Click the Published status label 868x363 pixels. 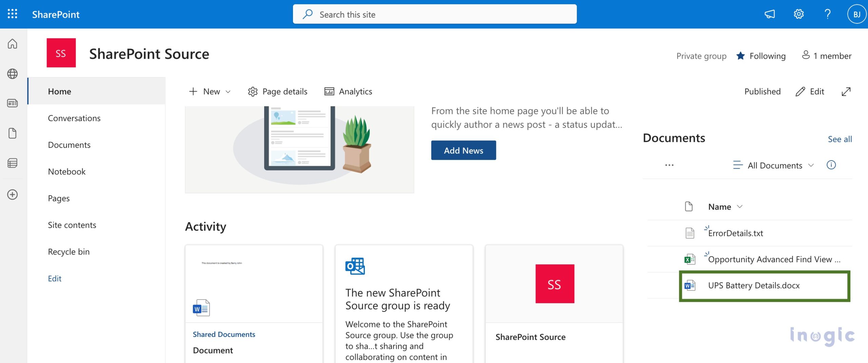coord(762,92)
